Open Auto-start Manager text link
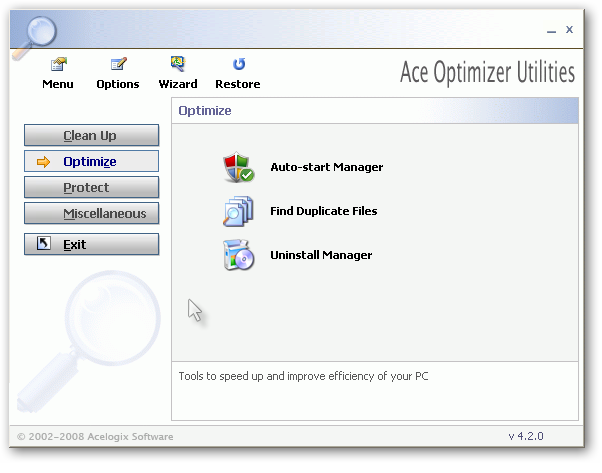Viewport: 602px width, 473px height. [327, 167]
